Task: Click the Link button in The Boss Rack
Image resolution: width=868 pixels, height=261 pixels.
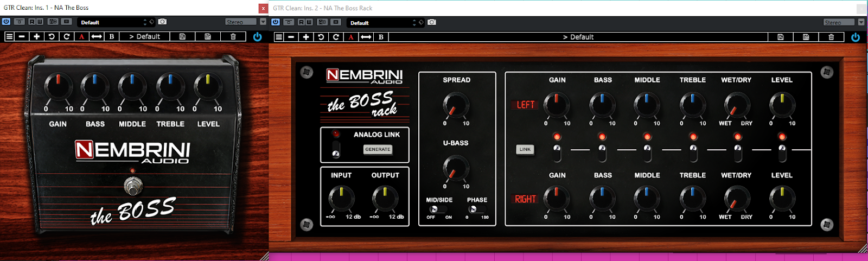Action: [525, 149]
